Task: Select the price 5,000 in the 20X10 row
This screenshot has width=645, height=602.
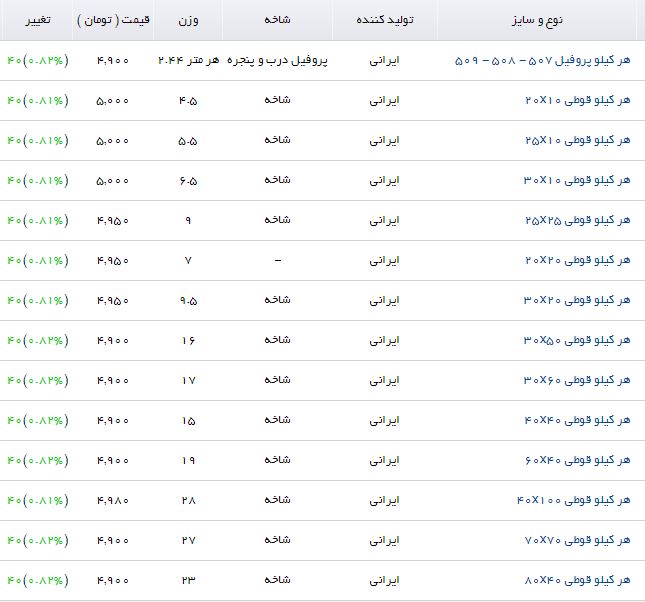Action: click(113, 101)
